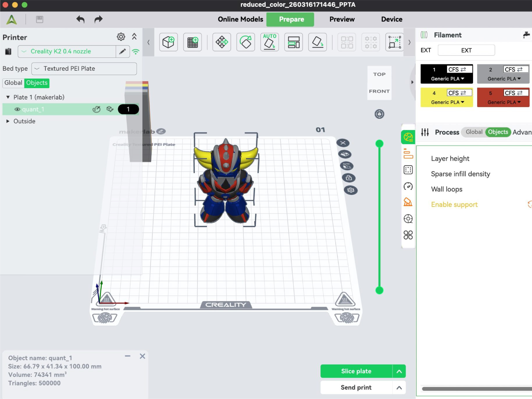Switch to the Preview tab

(x=342, y=19)
